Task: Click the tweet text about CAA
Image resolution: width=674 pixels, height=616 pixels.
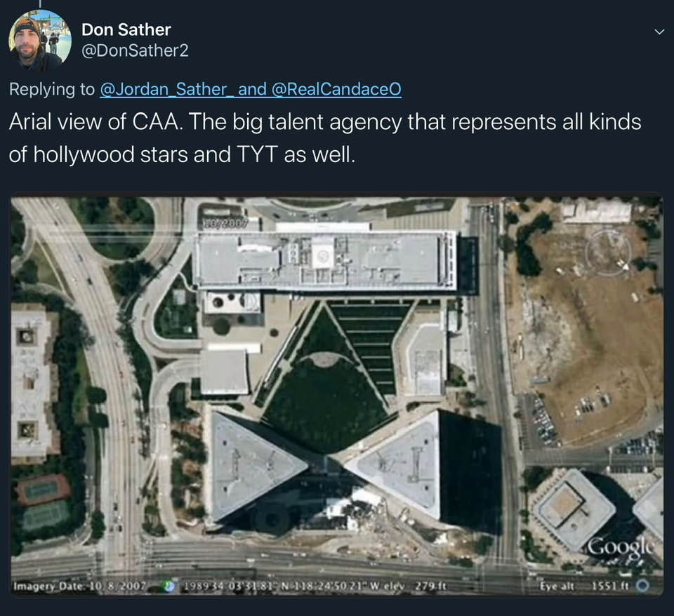Action: pos(324,138)
